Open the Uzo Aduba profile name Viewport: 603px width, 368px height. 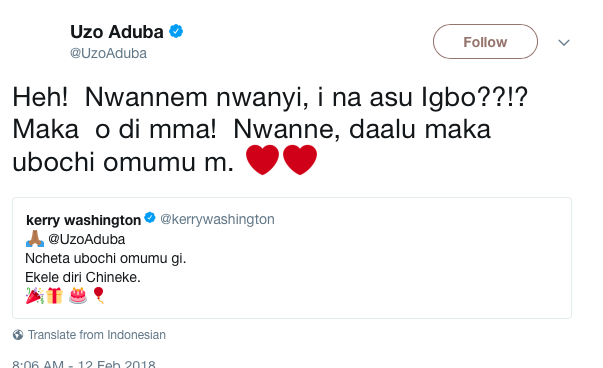click(x=117, y=32)
